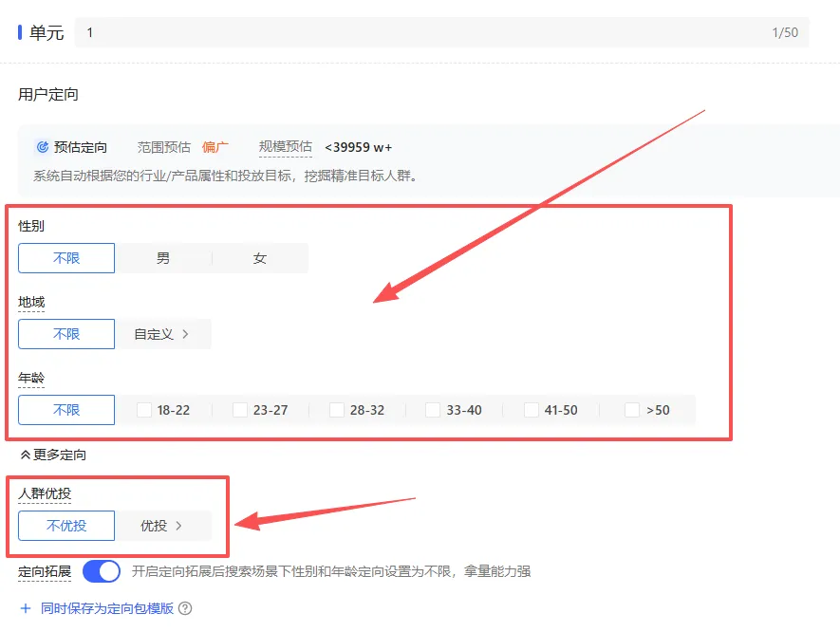Check the 23-27 age checkbox
The image size is (840, 632).
click(238, 409)
